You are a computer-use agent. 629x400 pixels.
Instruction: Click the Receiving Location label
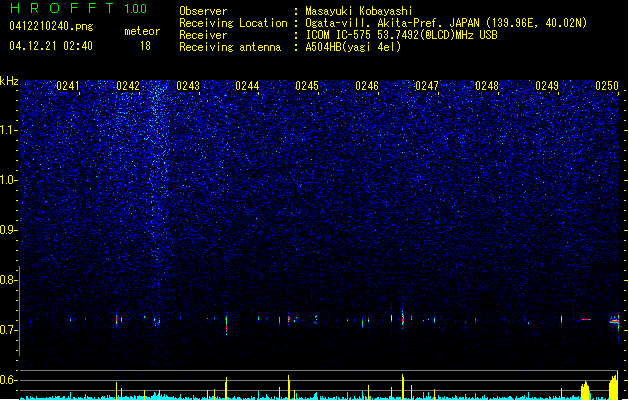pos(233,23)
